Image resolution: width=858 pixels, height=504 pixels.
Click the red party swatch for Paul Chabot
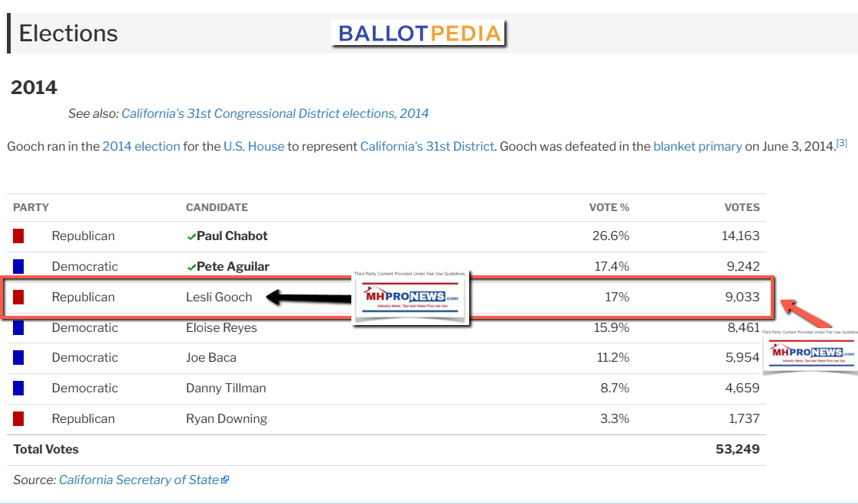tap(18, 236)
